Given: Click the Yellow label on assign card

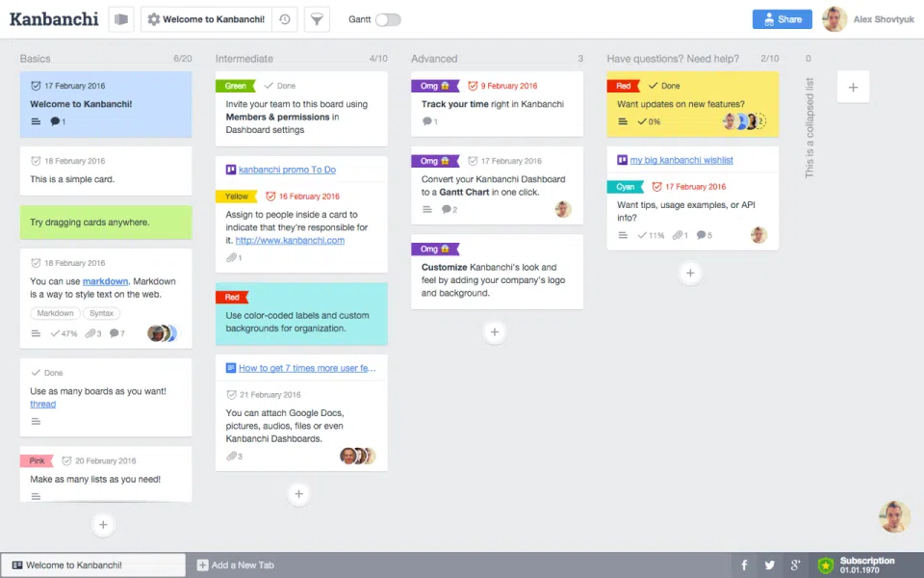Looking at the screenshot, I should 237,197.
